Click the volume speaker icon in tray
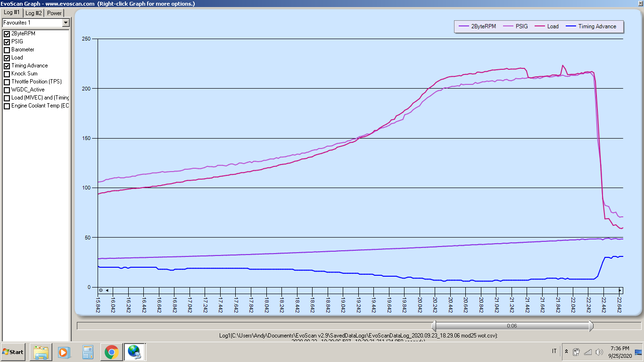The height and width of the screenshot is (362, 644). (x=599, y=352)
